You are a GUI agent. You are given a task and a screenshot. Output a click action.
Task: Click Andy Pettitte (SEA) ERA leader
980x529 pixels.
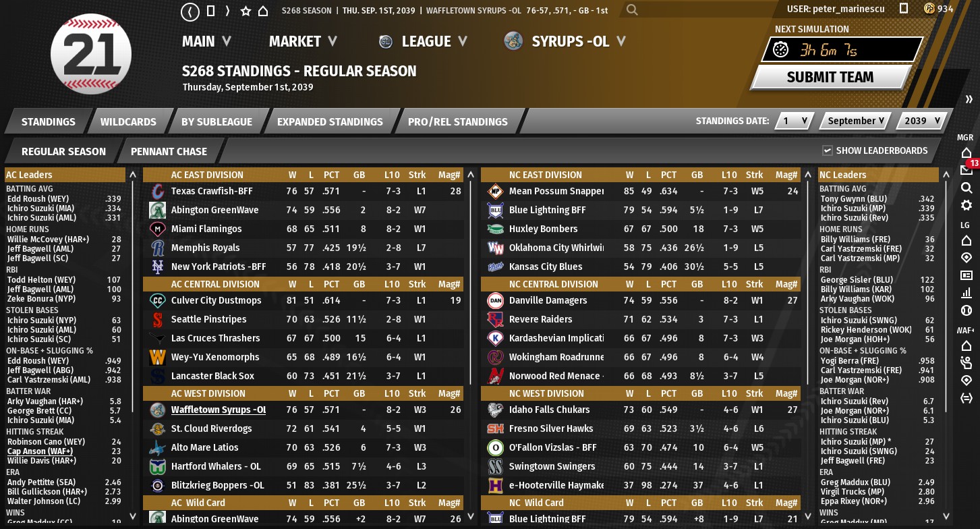42,482
